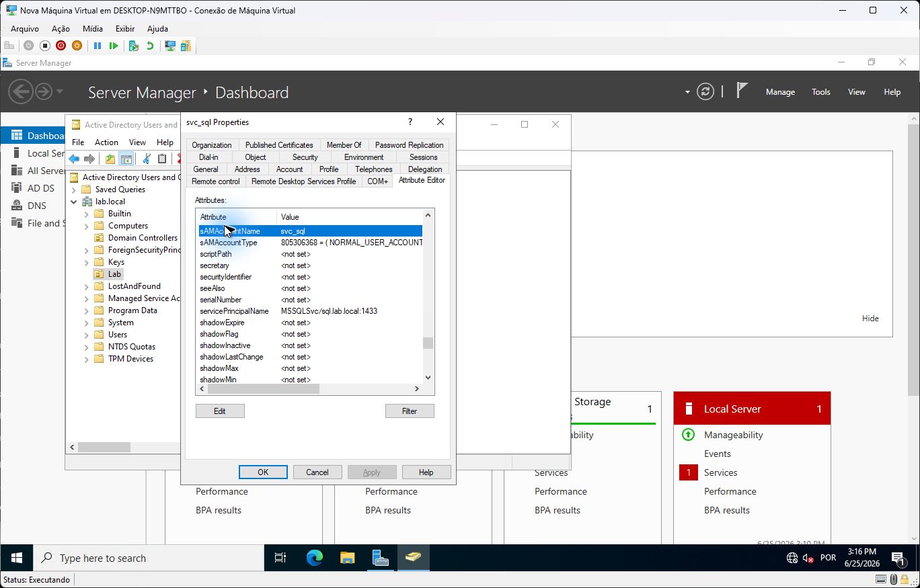Open File Explorer from the taskbar
The image size is (920, 588).
click(347, 558)
